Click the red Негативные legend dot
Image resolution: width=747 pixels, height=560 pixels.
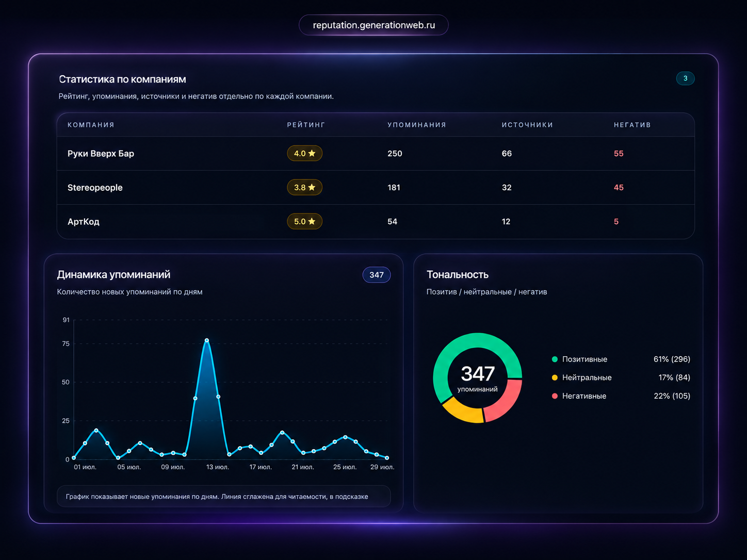point(555,396)
